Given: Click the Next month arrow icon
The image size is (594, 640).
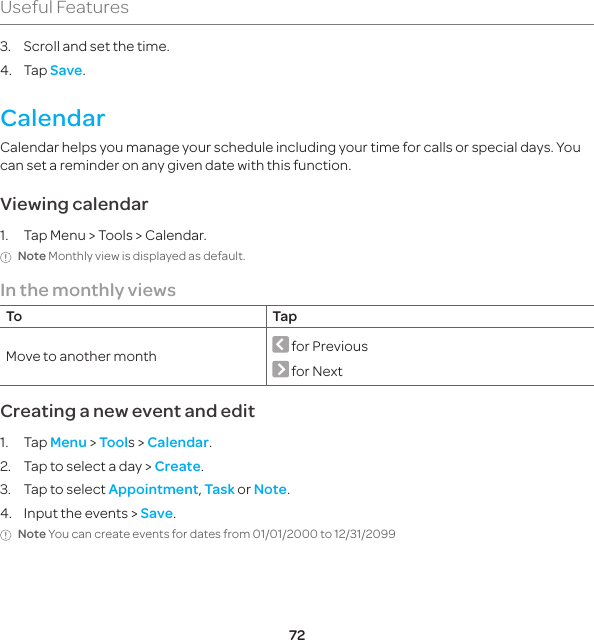Looking at the screenshot, I should coord(280,369).
